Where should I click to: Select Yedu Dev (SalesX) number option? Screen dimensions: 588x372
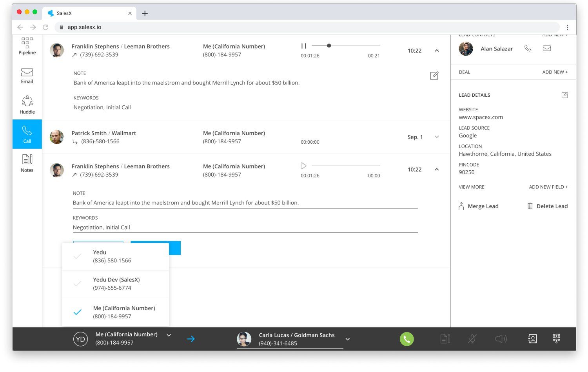point(116,284)
